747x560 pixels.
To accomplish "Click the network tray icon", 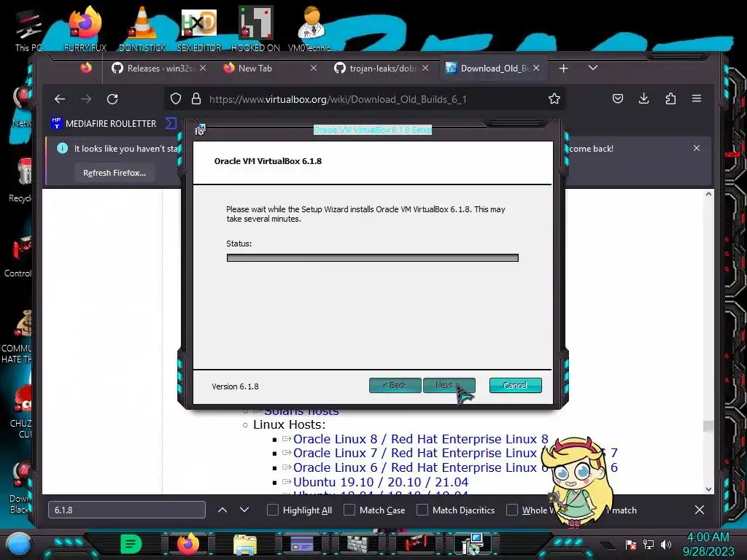I will click(x=649, y=544).
